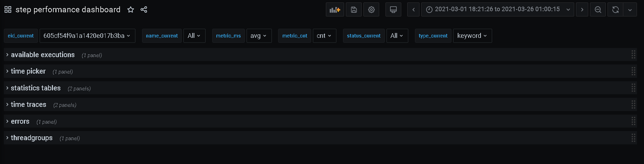644x164 pixels.
Task: Share the dashboard via share icon
Action: pos(144,9)
